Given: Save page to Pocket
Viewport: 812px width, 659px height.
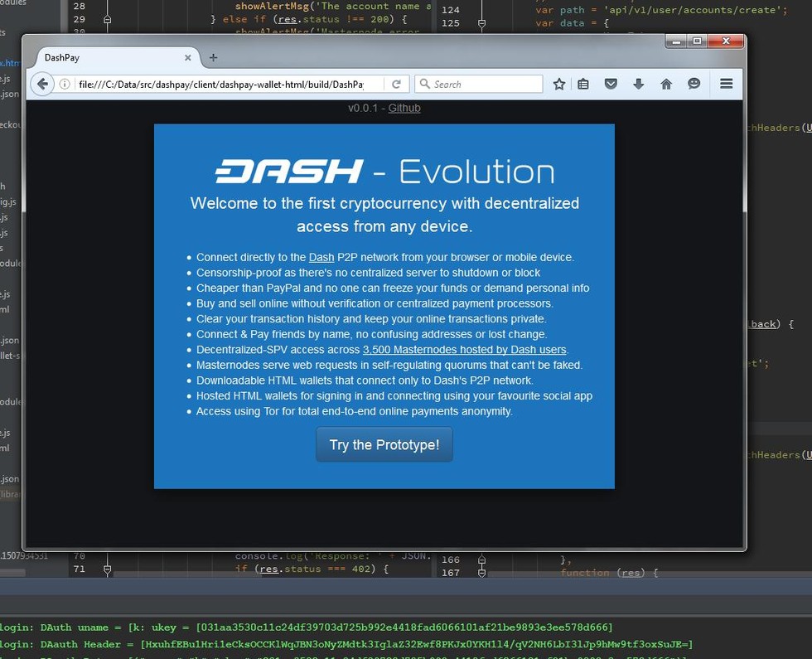Looking at the screenshot, I should [611, 84].
